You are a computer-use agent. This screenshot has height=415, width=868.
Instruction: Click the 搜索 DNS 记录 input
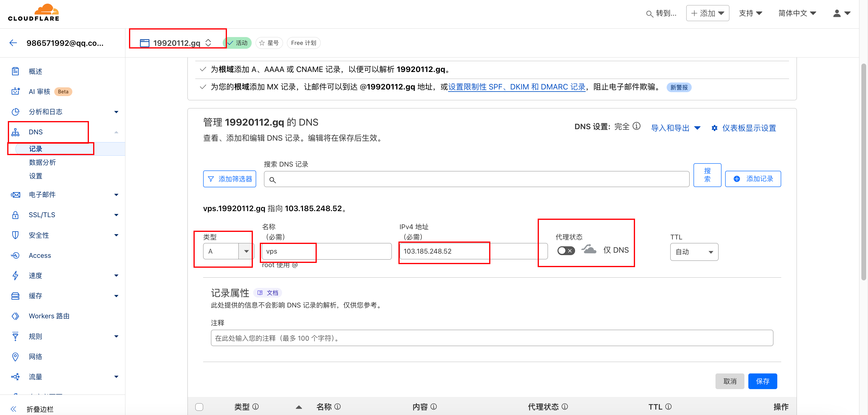(x=476, y=179)
